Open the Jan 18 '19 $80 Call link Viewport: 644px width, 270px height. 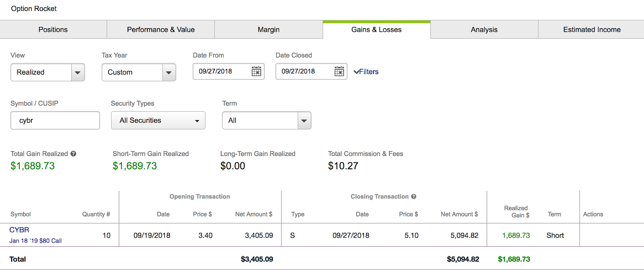35,241
